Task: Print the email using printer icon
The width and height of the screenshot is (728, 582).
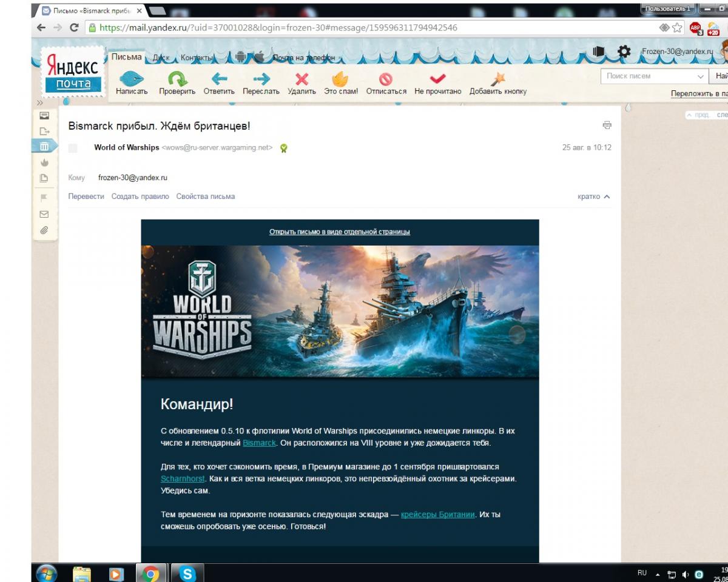Action: 607,125
